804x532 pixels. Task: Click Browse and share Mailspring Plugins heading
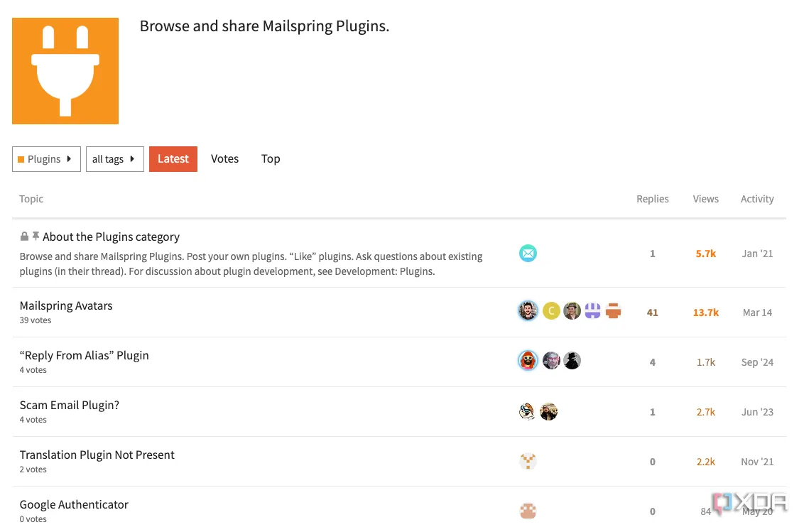click(265, 26)
